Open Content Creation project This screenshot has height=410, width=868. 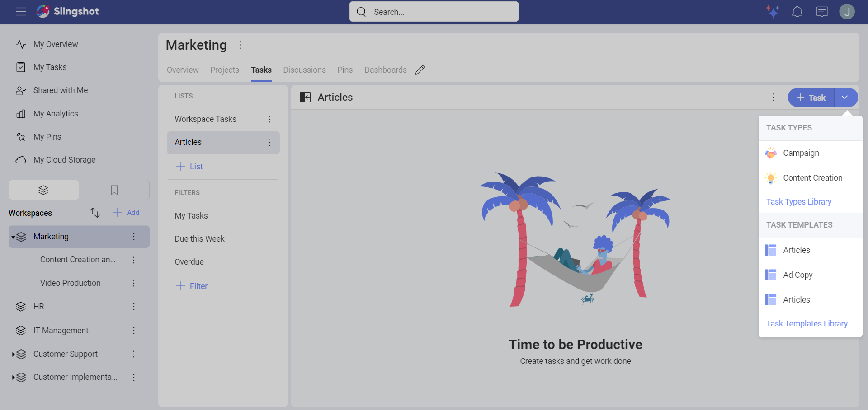[78, 260]
